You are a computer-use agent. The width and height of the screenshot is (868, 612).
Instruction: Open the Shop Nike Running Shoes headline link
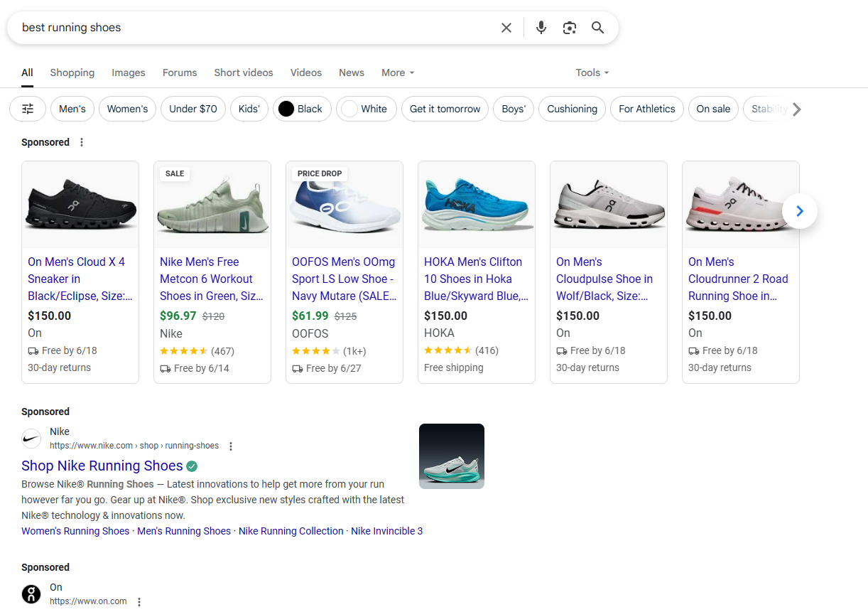(x=102, y=466)
